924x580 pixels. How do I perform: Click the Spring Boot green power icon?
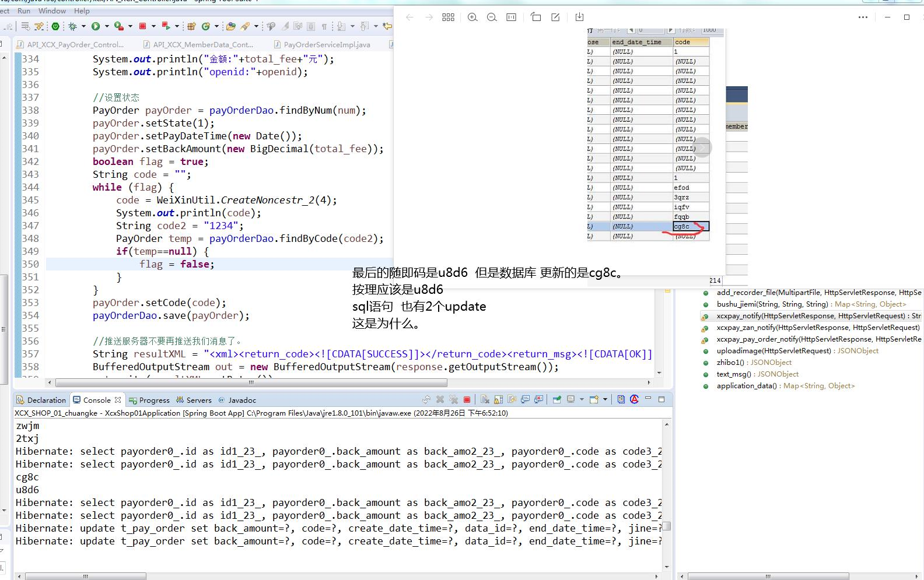[55, 26]
